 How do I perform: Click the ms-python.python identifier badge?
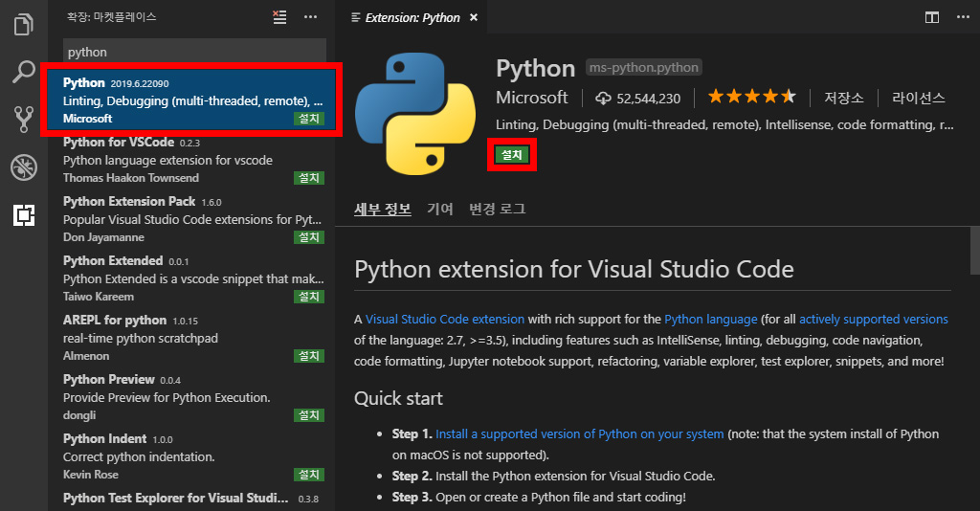644,68
